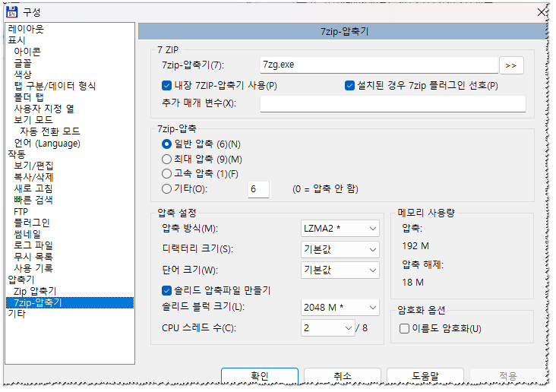
Task: Open 무시 목록 settings page
Action: pyautogui.click(x=33, y=257)
